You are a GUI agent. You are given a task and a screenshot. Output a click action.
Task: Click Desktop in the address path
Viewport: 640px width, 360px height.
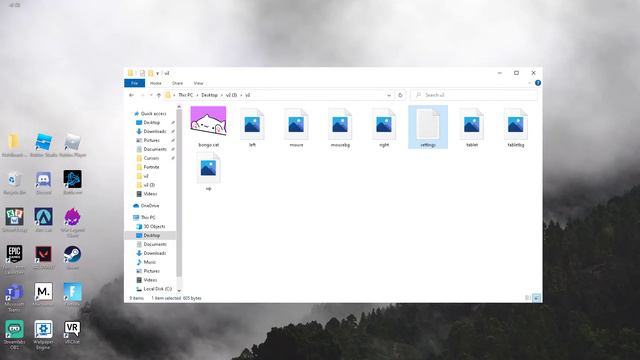click(x=209, y=95)
